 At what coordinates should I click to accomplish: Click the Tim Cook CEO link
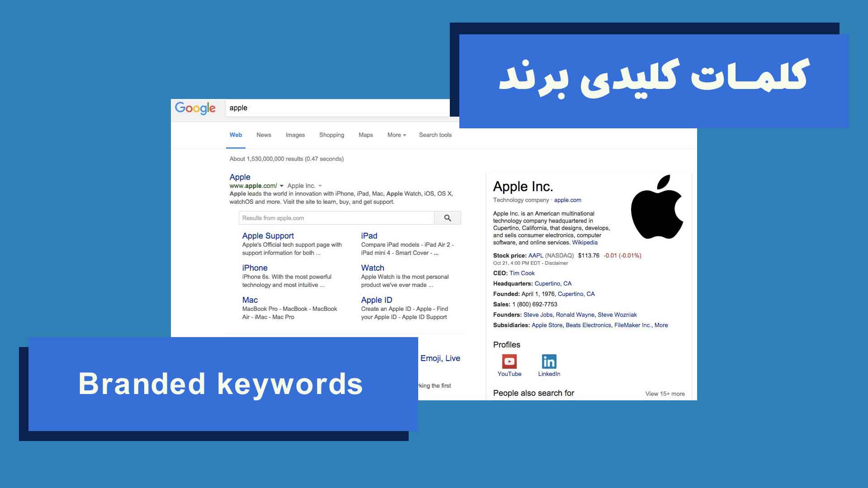tap(520, 273)
